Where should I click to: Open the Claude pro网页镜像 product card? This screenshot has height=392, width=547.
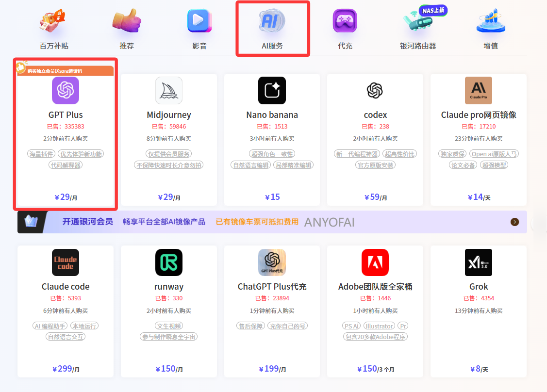pyautogui.click(x=479, y=138)
